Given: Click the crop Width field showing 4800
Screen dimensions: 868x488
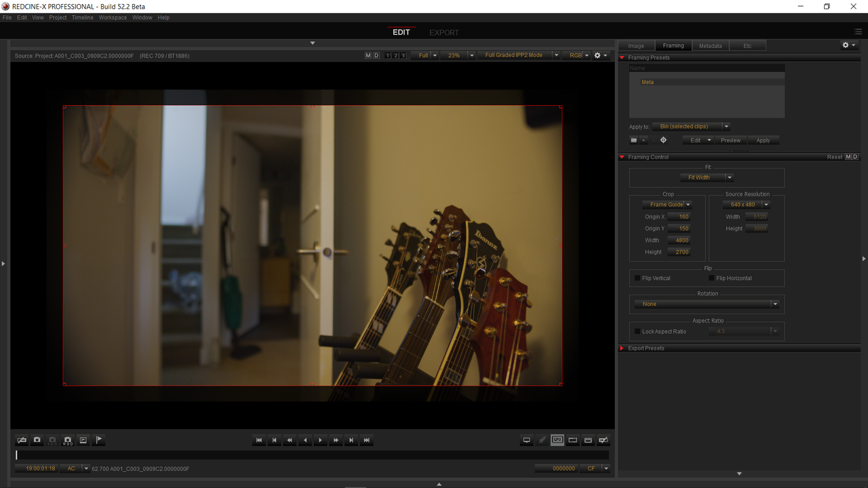Looking at the screenshot, I should click(679, 240).
